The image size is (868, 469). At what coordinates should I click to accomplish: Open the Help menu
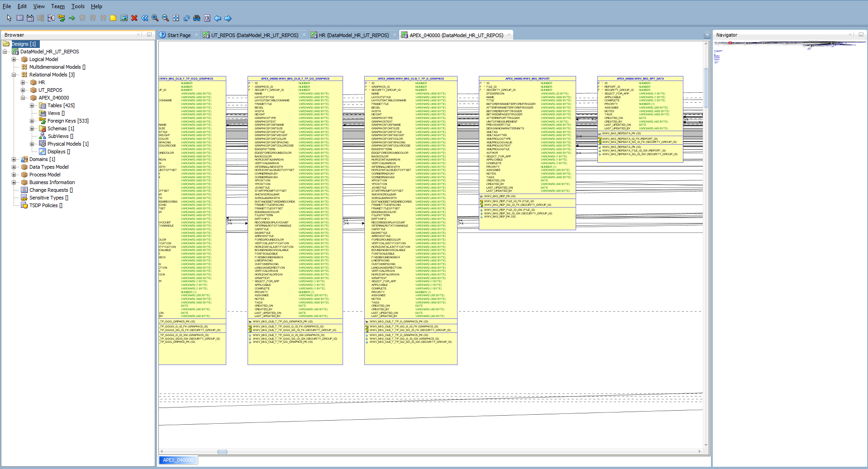coord(96,6)
